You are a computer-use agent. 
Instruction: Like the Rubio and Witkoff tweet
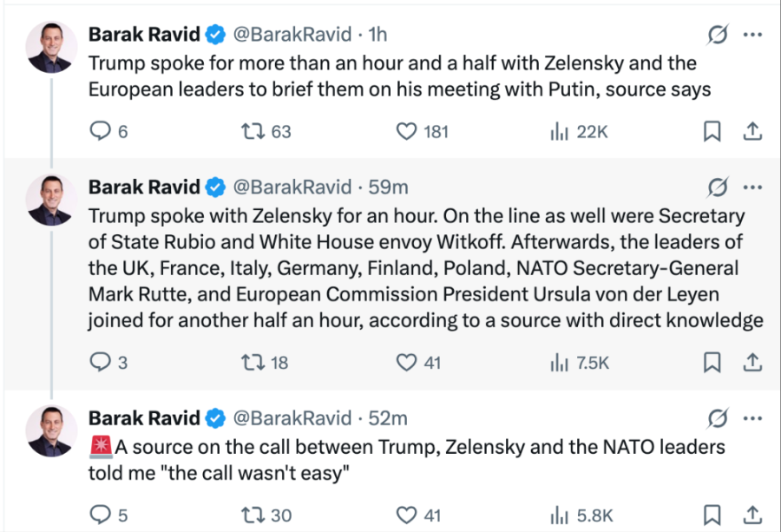tap(407, 362)
